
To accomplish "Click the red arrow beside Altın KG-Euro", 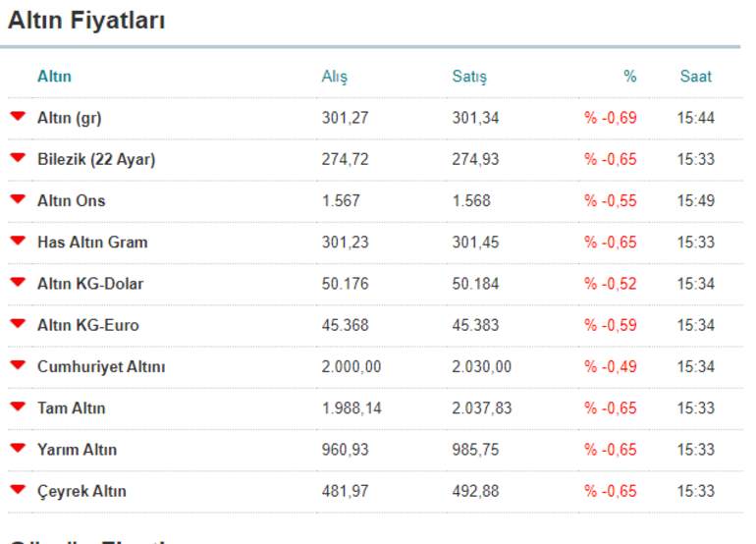I will point(18,324).
